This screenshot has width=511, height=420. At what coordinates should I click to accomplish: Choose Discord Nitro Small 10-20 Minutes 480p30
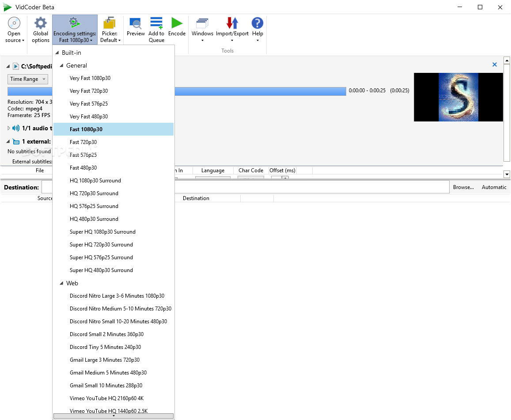[x=114, y=321]
